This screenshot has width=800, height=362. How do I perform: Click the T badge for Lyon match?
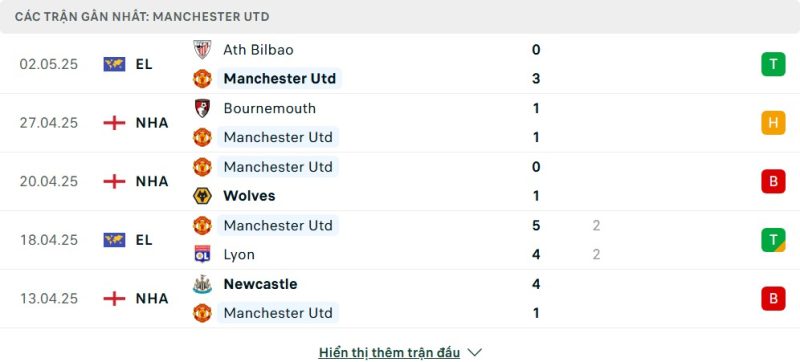pos(773,240)
